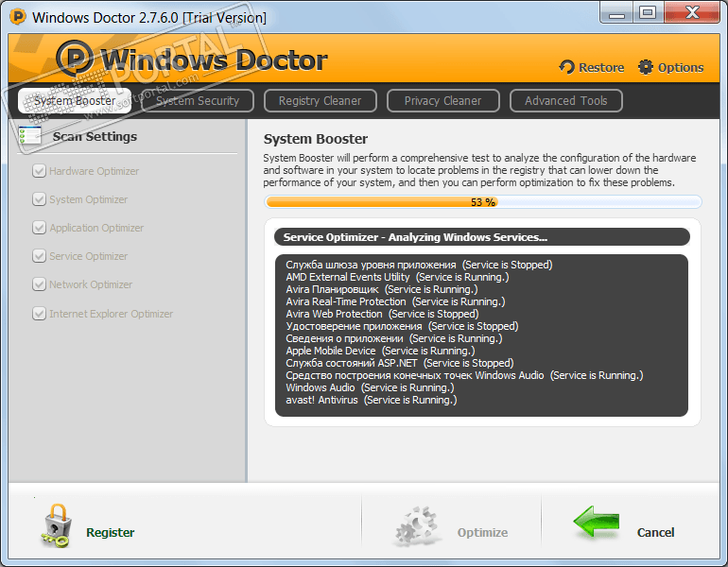728x567 pixels.
Task: Click the System Booster heading
Action: [x=316, y=139]
